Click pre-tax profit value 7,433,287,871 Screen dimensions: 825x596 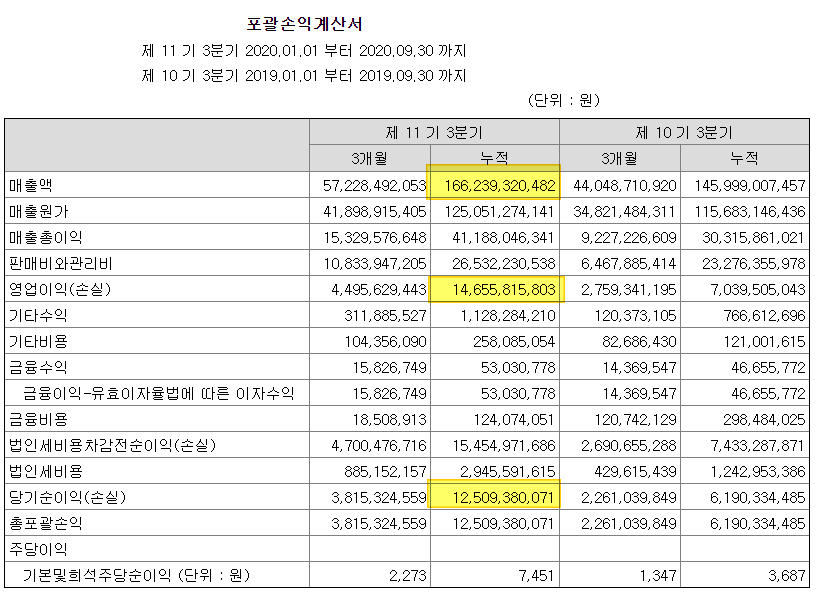click(757, 446)
